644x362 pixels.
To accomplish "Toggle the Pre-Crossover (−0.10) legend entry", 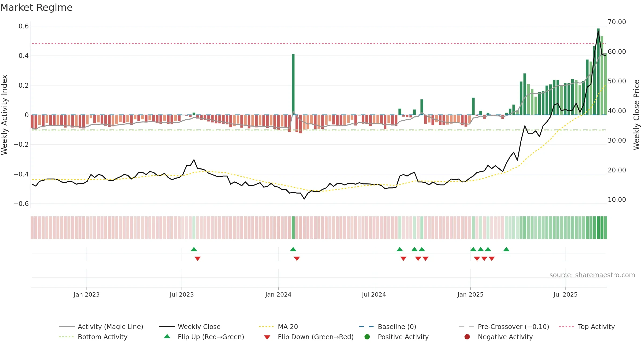I will coord(504,327).
